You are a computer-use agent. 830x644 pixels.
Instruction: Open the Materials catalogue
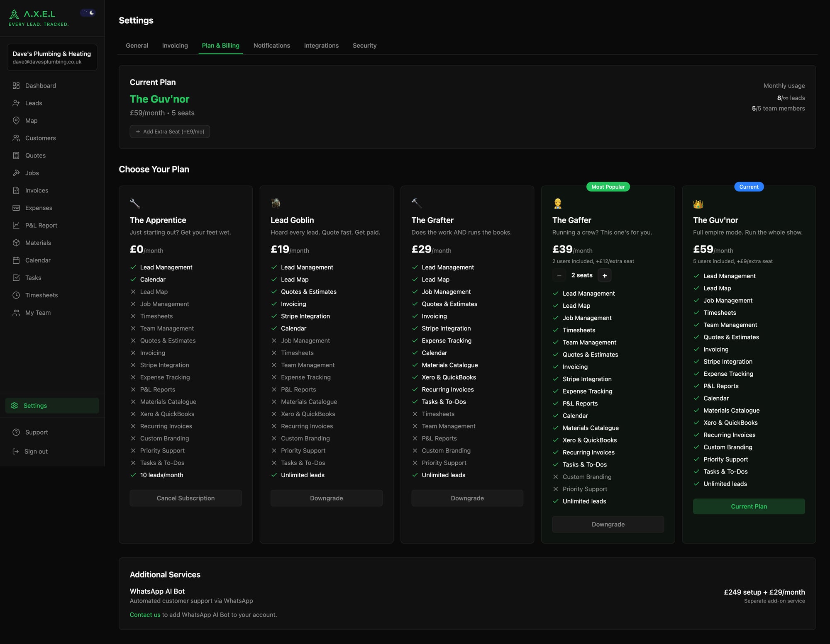tap(38, 243)
